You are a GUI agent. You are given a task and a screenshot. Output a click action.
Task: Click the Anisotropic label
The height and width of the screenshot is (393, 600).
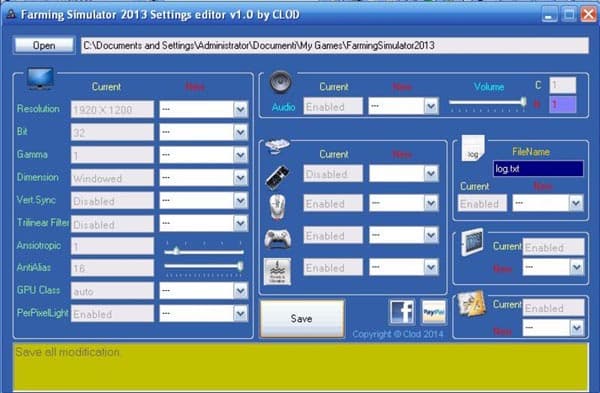click(39, 245)
